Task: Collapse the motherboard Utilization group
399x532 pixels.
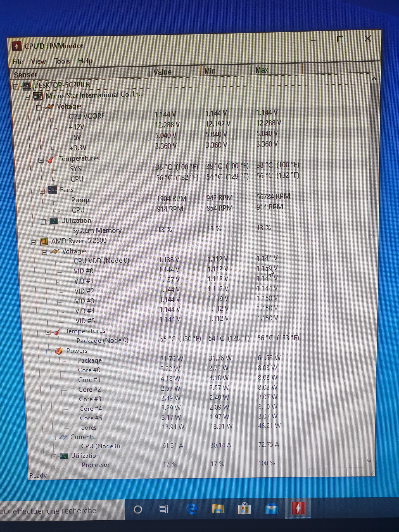Action: click(x=43, y=222)
